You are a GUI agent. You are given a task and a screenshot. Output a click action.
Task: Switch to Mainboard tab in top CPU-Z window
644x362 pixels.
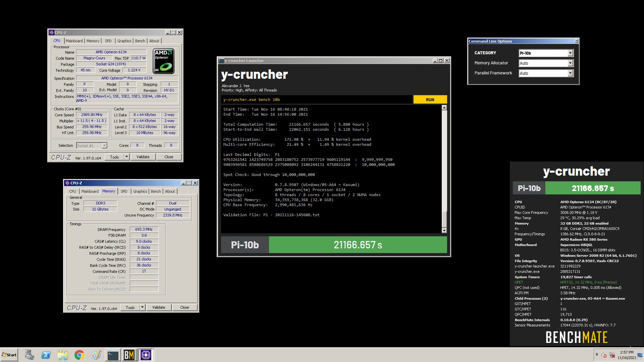(74, 41)
